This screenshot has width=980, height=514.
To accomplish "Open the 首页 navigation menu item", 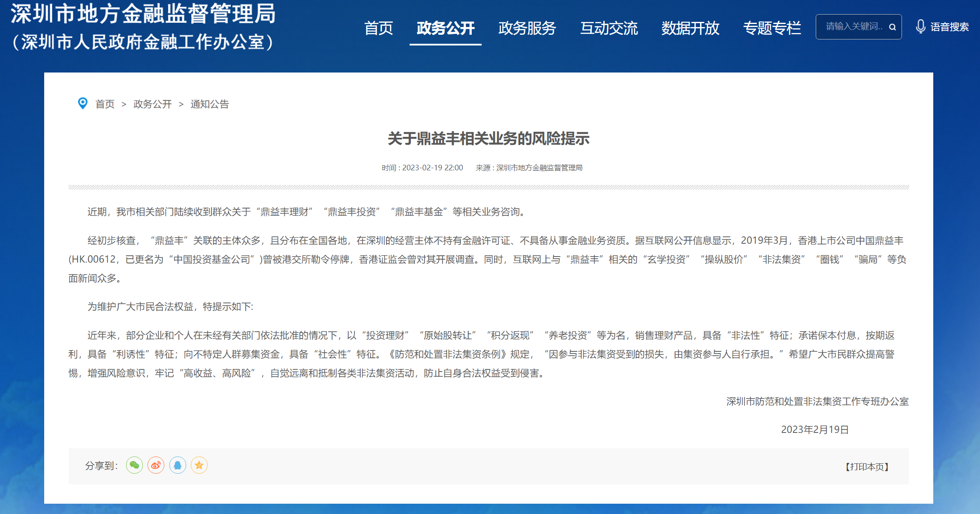I will (x=378, y=28).
